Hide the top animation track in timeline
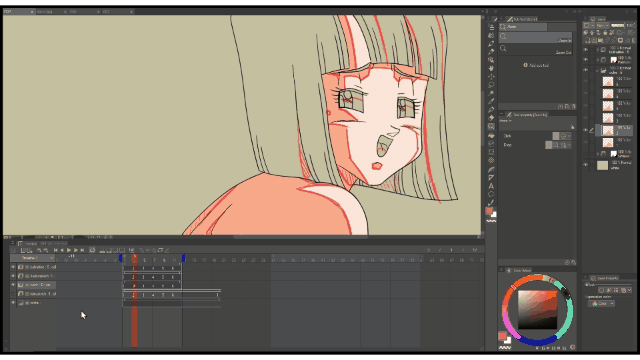This screenshot has width=640, height=360. [x=13, y=267]
